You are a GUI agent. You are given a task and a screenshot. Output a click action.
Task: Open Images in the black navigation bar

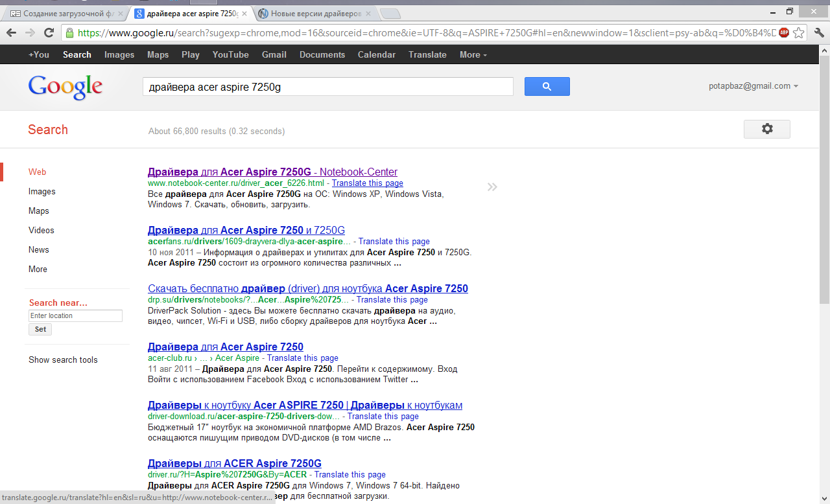(x=119, y=54)
